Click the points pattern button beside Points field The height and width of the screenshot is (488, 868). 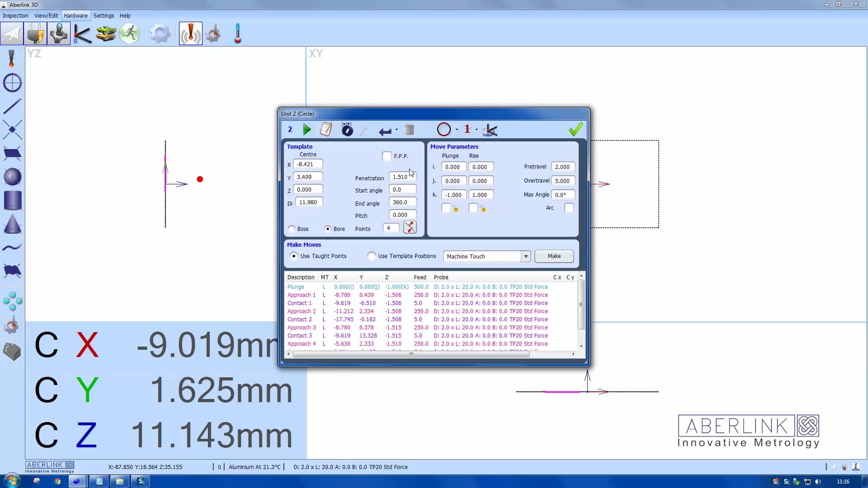pos(410,227)
